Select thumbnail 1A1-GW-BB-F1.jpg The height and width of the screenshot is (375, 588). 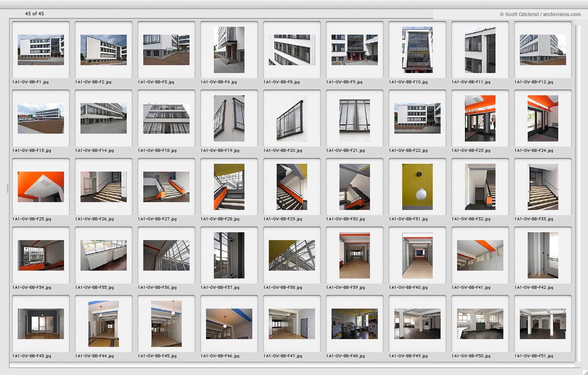[41, 50]
